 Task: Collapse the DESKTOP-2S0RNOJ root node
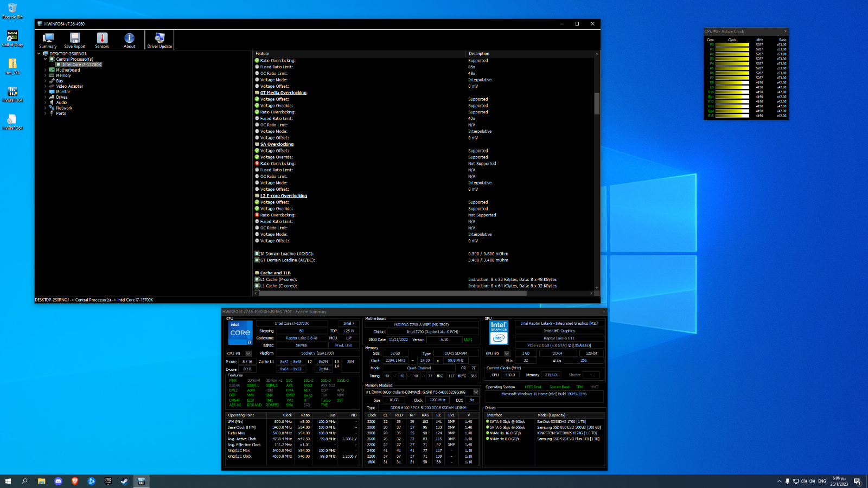pyautogui.click(x=39, y=54)
